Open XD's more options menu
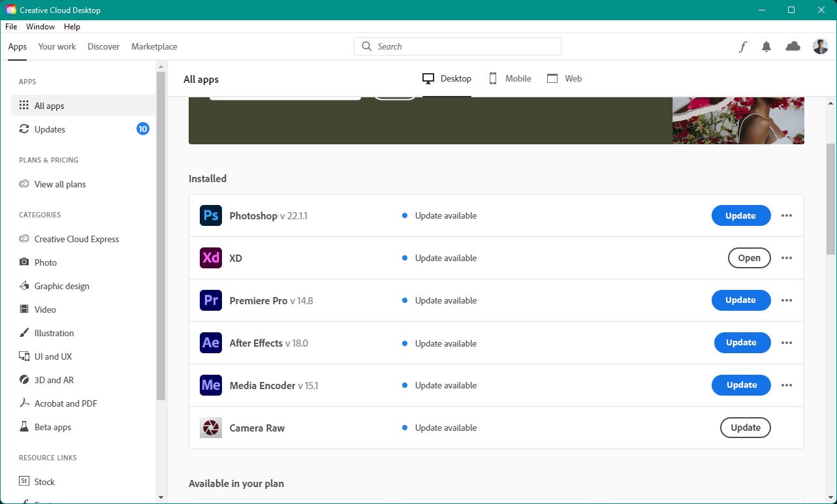Image resolution: width=837 pixels, height=504 pixels. pyautogui.click(x=787, y=258)
